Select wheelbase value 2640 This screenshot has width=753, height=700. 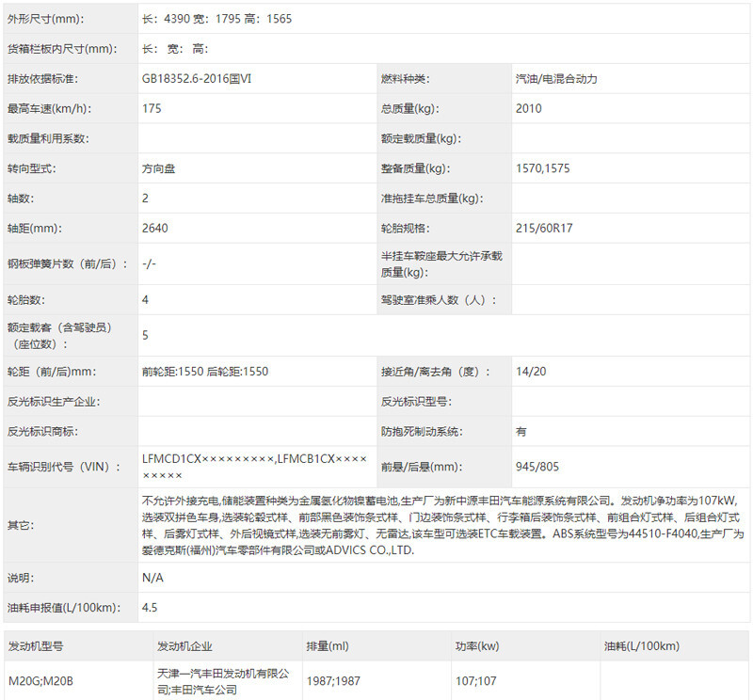pos(154,228)
